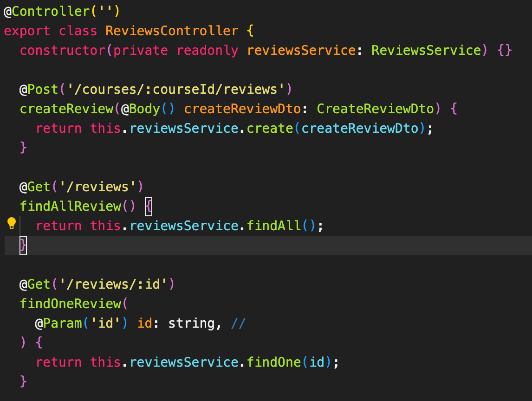This screenshot has width=532, height=401.
Task: Click the highlighted opening brace after findAllReview()
Action: point(149,206)
